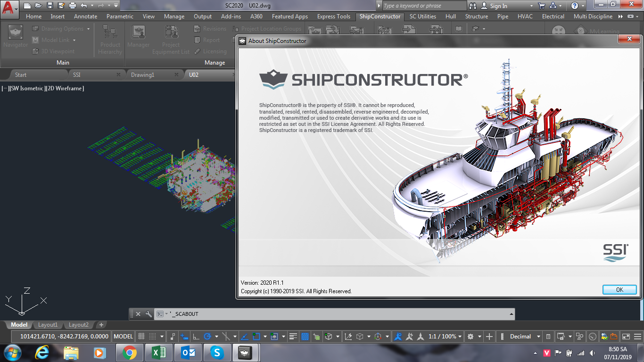This screenshot has width=644, height=362.
Task: Open the Help menu dropdown arrow
Action: coord(583,6)
